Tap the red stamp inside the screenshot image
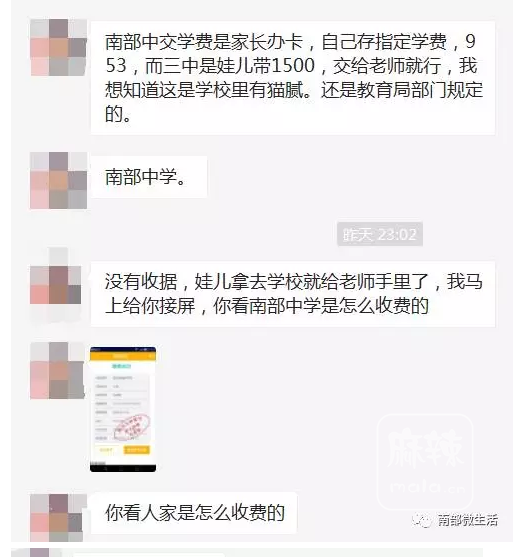The width and height of the screenshot is (520, 557). click(132, 426)
